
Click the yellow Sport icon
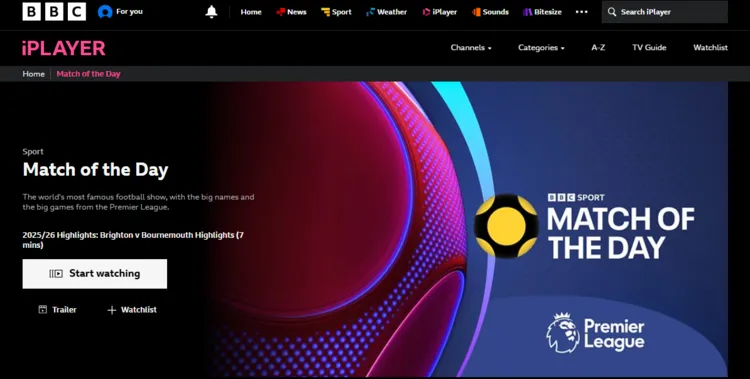[x=326, y=12]
